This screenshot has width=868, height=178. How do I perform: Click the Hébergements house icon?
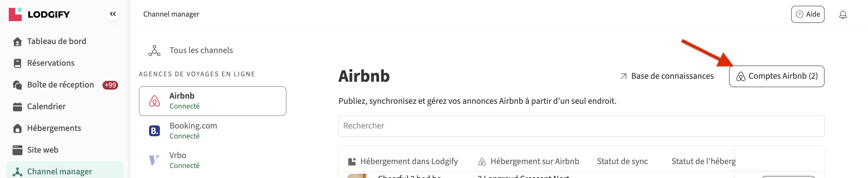click(17, 129)
